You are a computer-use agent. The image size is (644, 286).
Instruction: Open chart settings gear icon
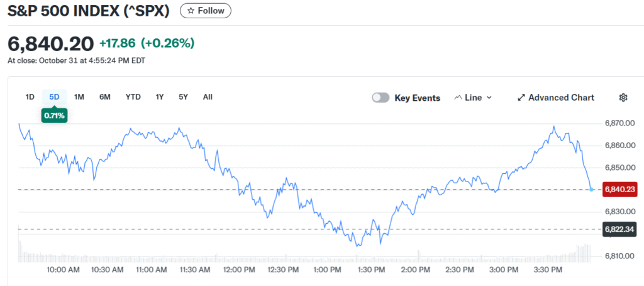pos(623,98)
